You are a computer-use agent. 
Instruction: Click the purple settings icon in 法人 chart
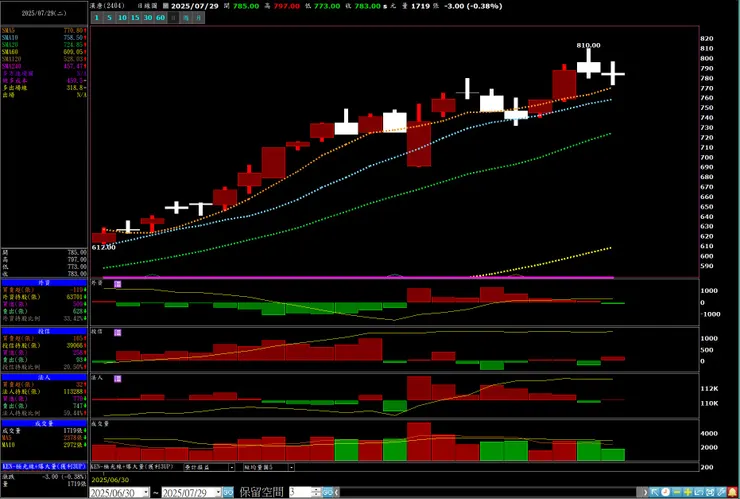click(118, 379)
